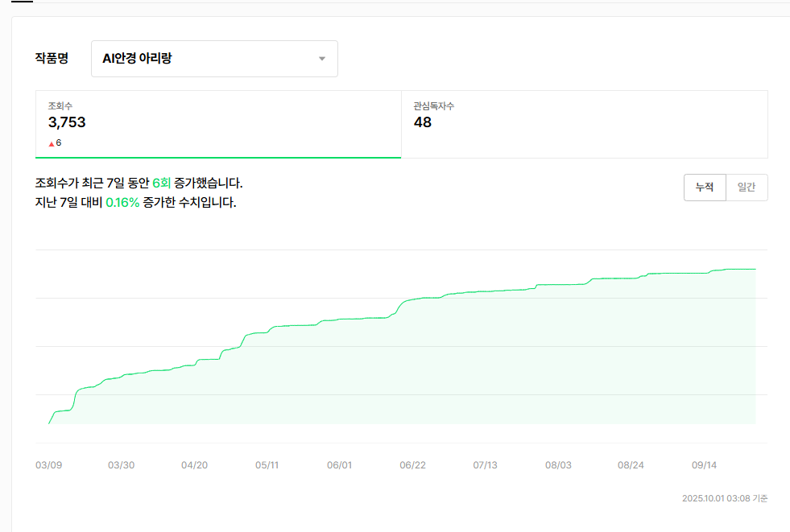
Task: Click the 3,753 view count number
Action: tap(67, 122)
